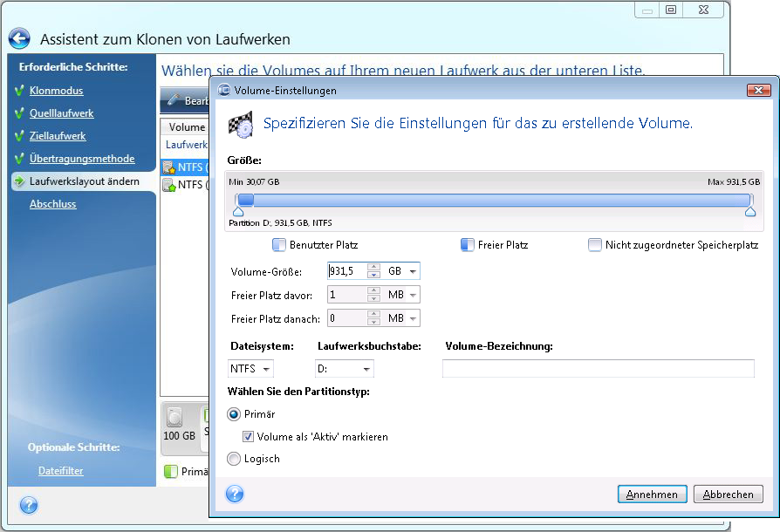
Task: Click the back arrow in wizard header
Action: pyautogui.click(x=19, y=39)
